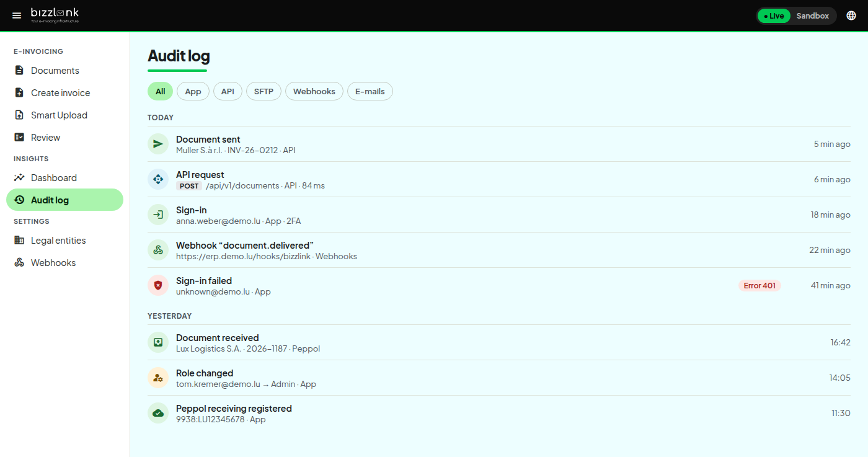Select the All filter chip
The height and width of the screenshot is (457, 868).
pos(160,92)
